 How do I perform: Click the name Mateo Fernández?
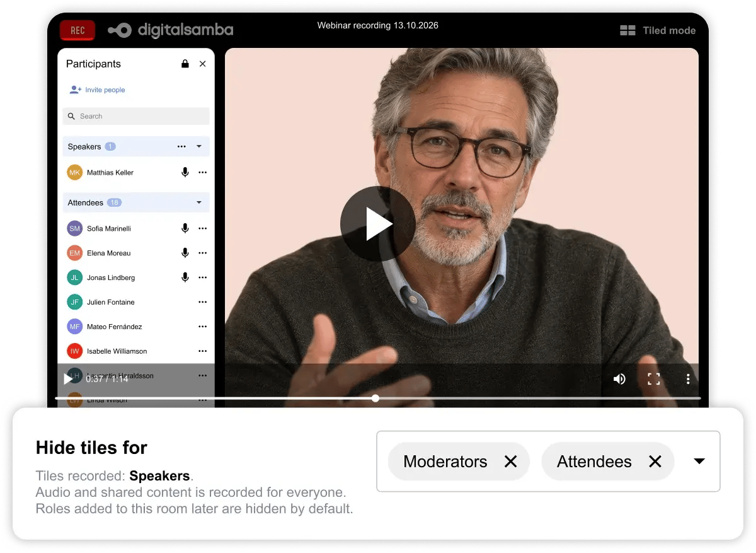[x=115, y=327]
